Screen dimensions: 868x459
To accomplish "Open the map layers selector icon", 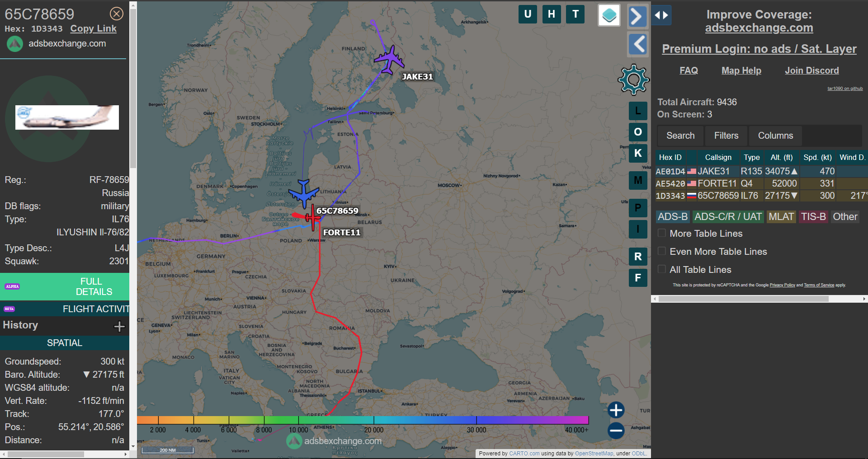I will 609,15.
